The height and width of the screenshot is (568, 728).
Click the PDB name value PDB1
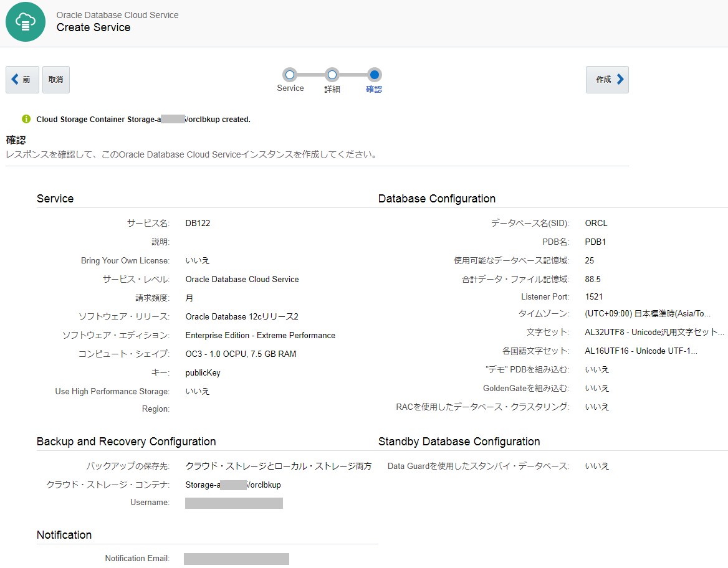point(595,242)
